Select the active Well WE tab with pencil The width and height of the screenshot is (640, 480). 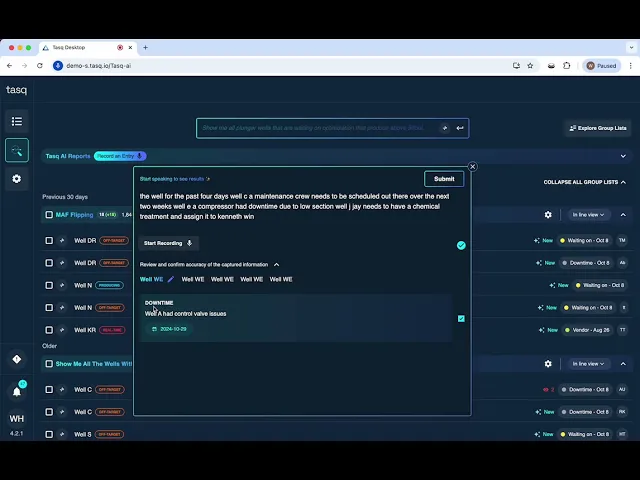[151, 279]
